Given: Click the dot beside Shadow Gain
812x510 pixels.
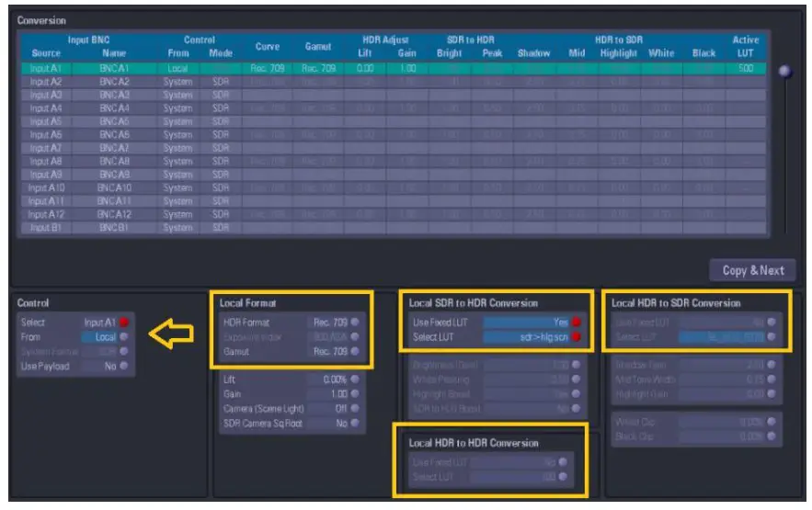Looking at the screenshot, I should coord(772,365).
